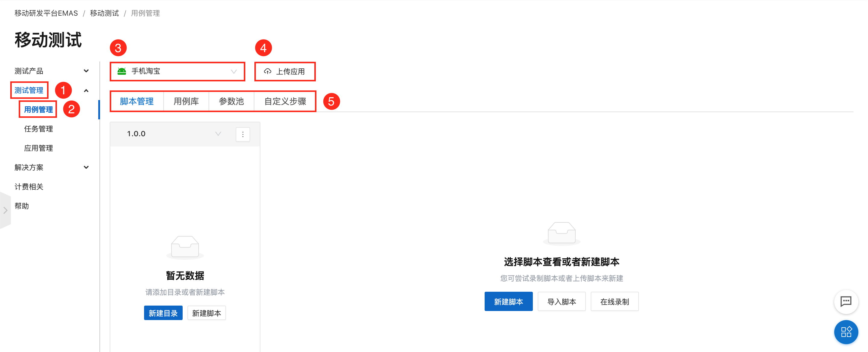Open 计费相关 in the sidebar
Screen dimensions: 868x352
coord(29,187)
